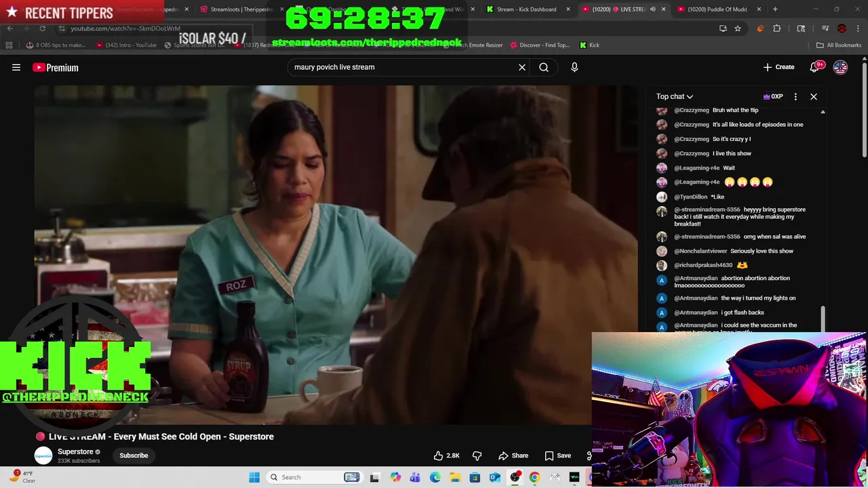Go back in browser history
868x488 pixels.
[x=9, y=28]
